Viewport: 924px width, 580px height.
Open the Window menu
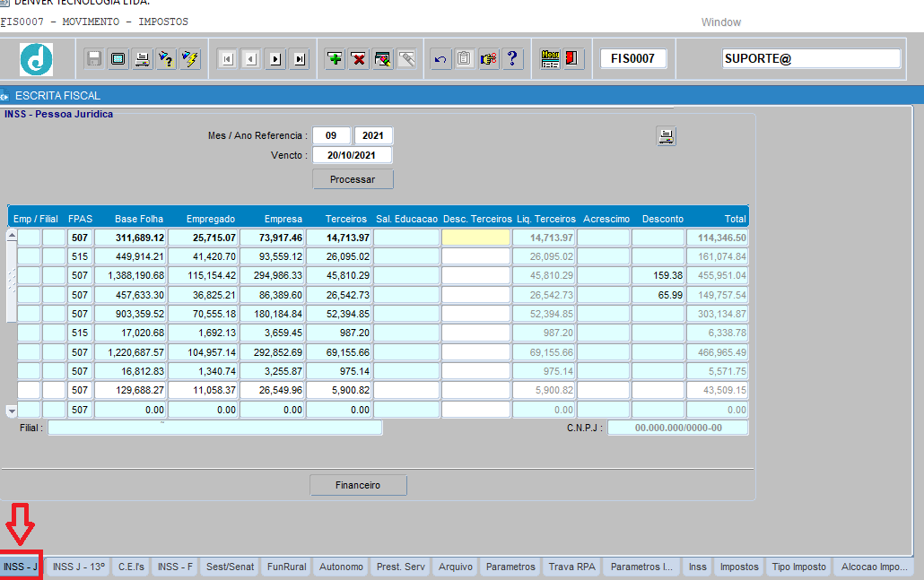[720, 22]
